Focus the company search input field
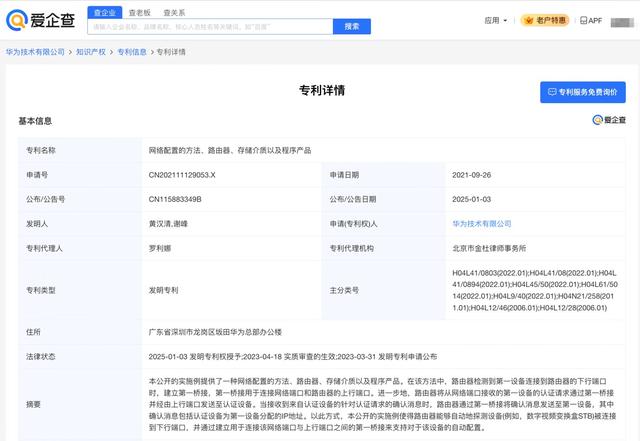Image resolution: width=640 pixels, height=441 pixels. (210, 27)
